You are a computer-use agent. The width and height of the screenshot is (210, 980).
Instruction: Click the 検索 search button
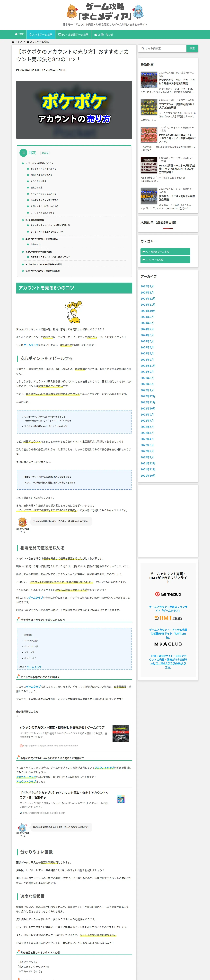(192, 48)
